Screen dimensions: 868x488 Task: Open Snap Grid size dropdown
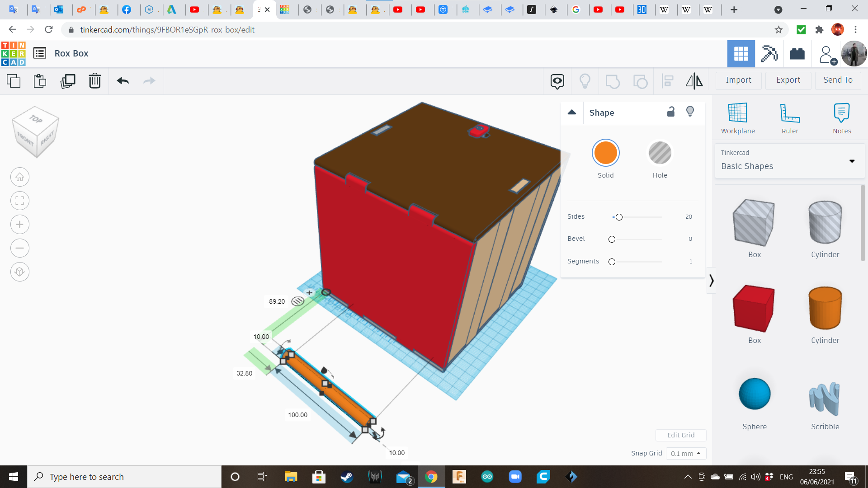685,454
